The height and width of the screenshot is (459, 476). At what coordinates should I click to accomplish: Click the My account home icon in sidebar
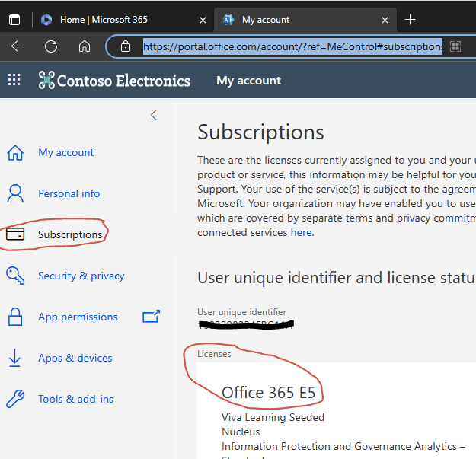15,152
